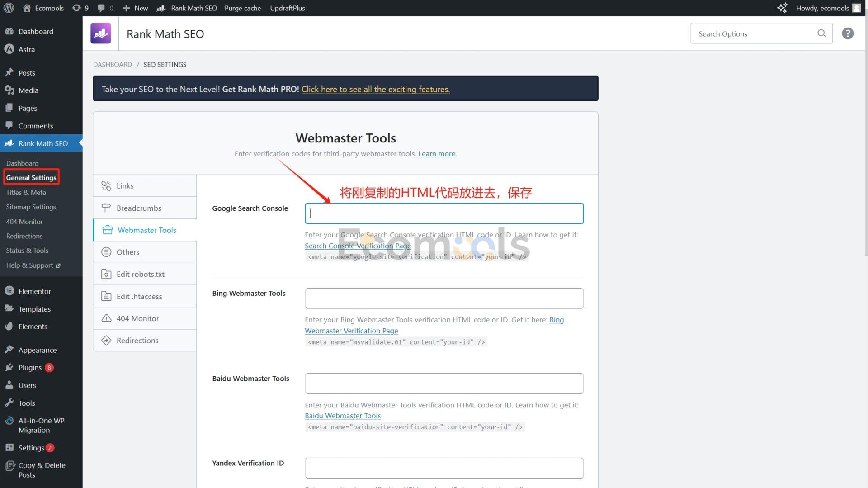Open Rank Math Dashboard submenu

tap(22, 163)
